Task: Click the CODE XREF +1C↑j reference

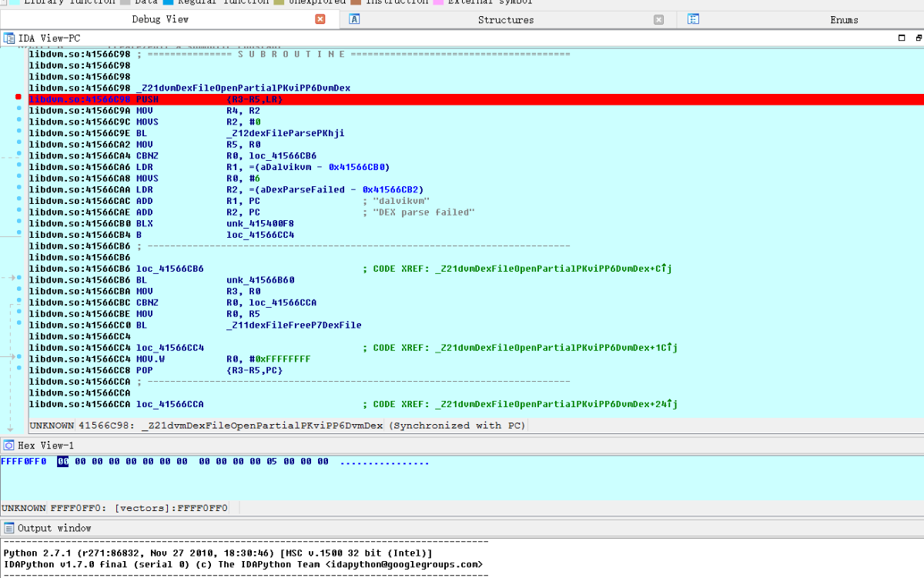Action: [520, 347]
